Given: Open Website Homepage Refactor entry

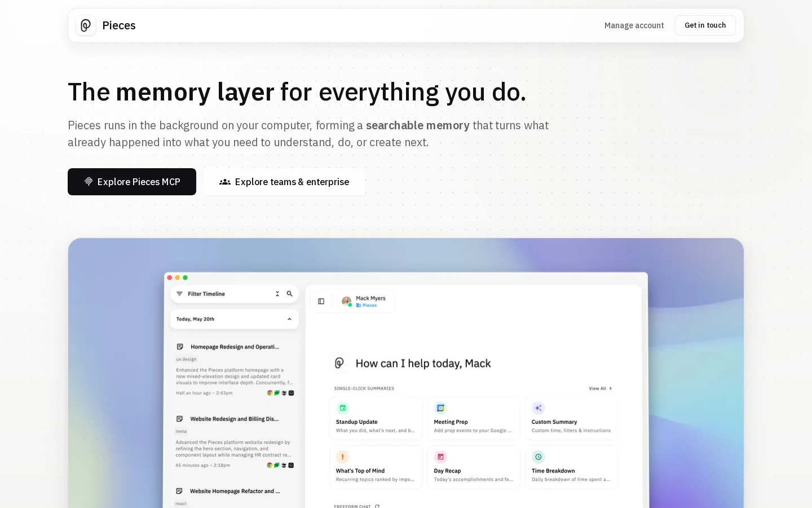Looking at the screenshot, I should click(x=235, y=491).
